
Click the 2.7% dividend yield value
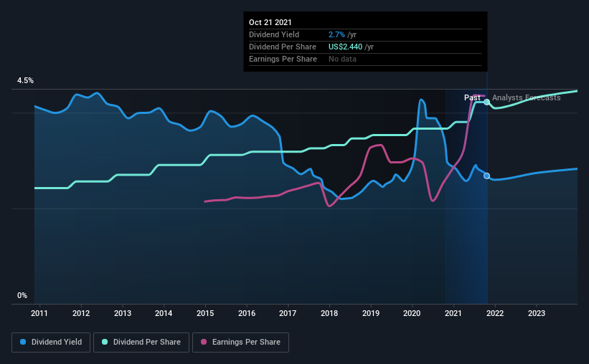pyautogui.click(x=336, y=34)
